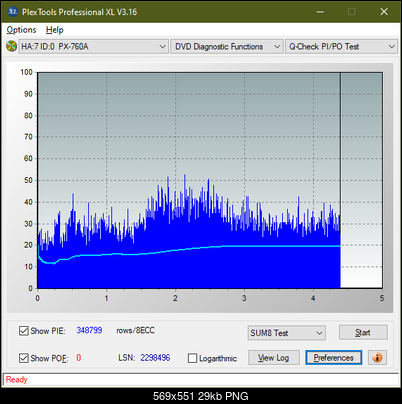The height and width of the screenshot is (404, 402).
Task: Click the Ready status text
Action: [17, 379]
